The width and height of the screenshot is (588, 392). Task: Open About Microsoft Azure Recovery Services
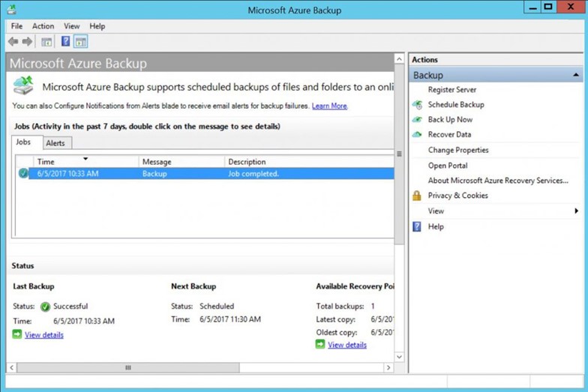[498, 181]
